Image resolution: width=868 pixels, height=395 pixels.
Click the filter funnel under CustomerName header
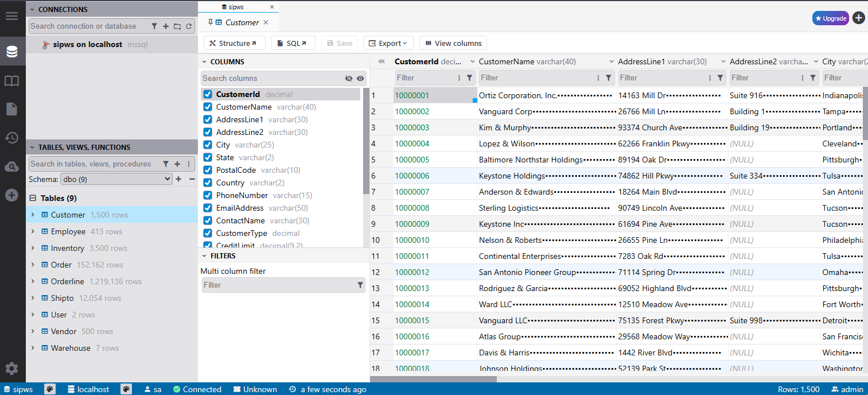[x=609, y=78]
